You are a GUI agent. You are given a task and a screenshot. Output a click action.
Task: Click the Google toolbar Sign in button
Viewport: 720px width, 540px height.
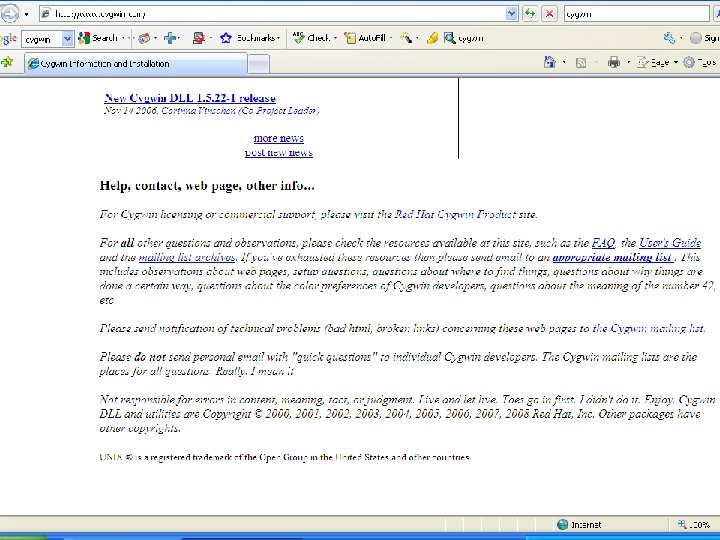coord(704,38)
